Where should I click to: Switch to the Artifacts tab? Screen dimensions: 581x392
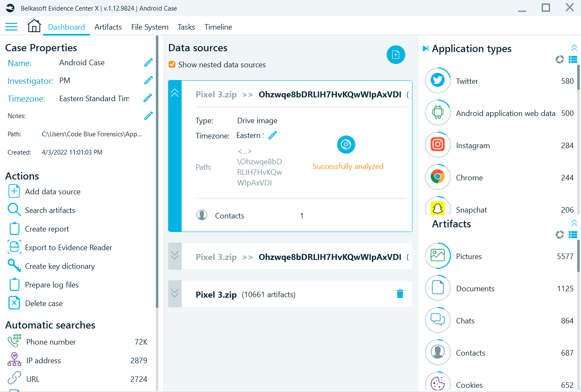[x=108, y=27]
